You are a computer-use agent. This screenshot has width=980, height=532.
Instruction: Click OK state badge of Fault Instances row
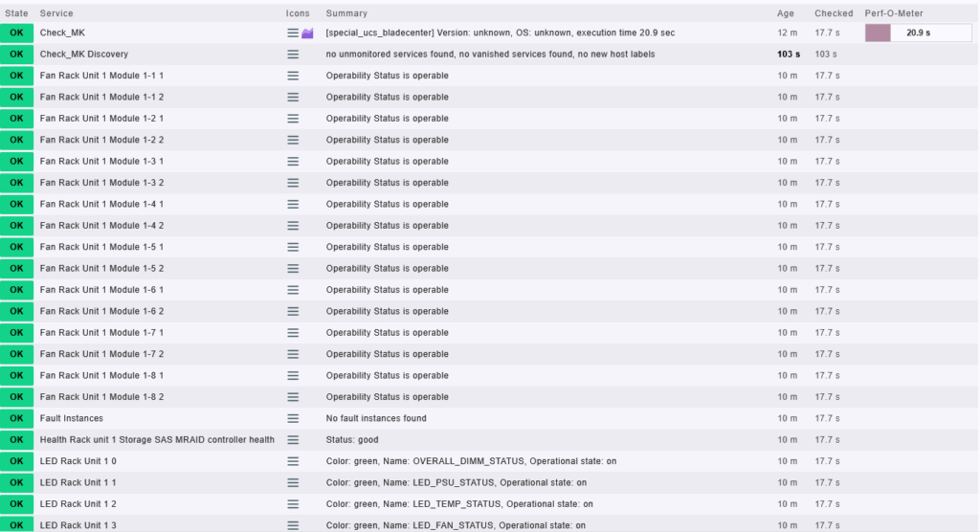17,418
